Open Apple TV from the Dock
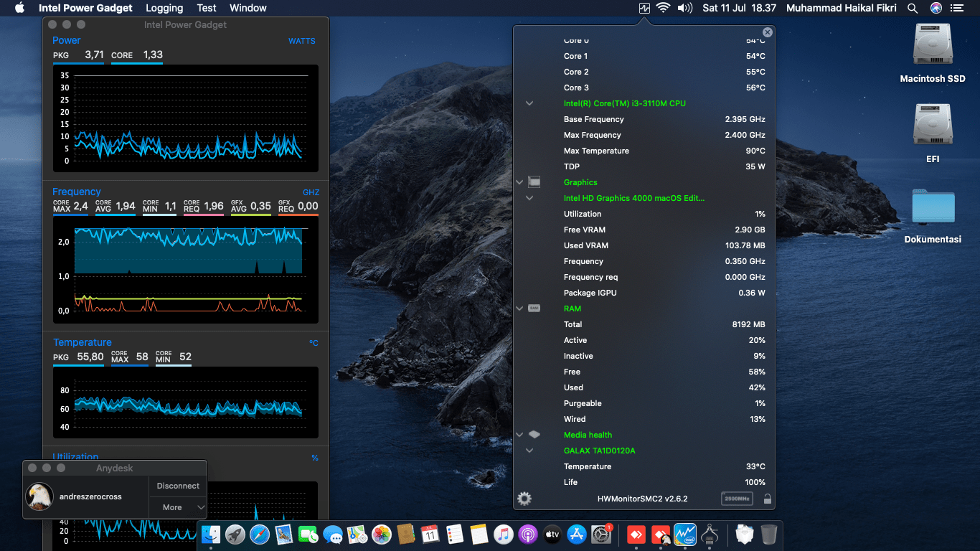 [552, 534]
